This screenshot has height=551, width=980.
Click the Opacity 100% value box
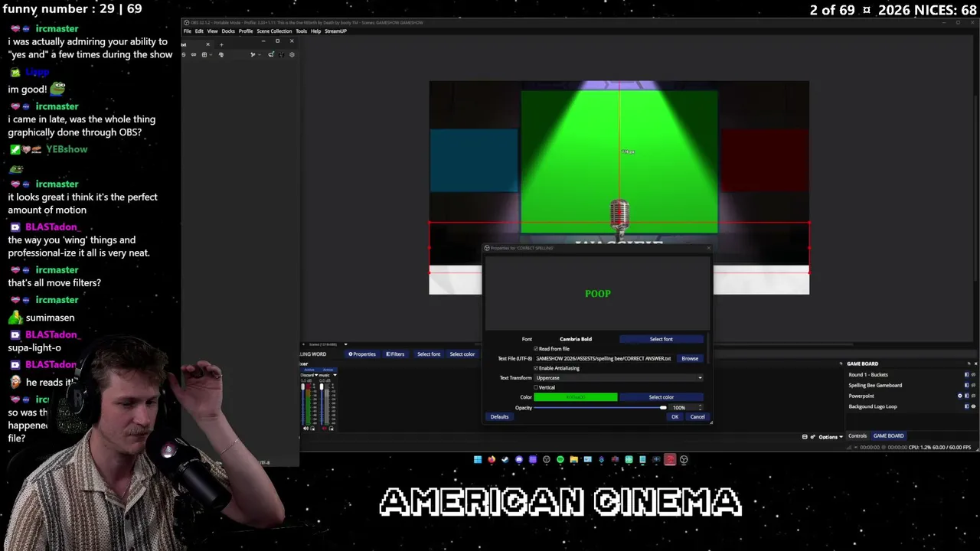point(684,408)
